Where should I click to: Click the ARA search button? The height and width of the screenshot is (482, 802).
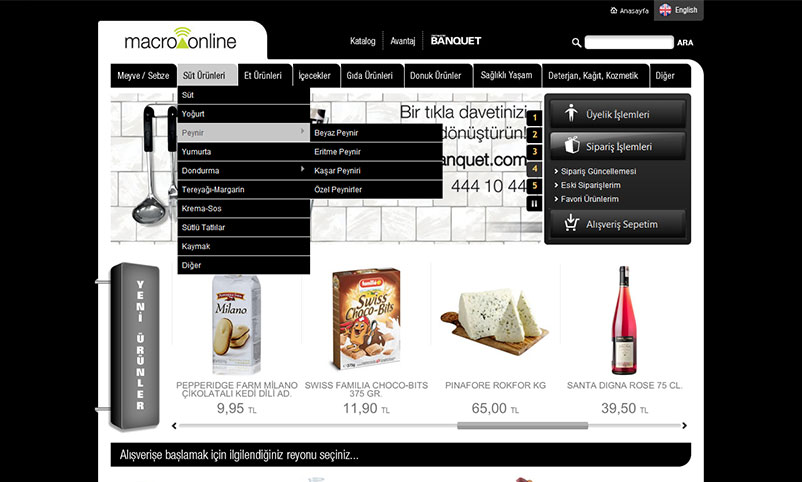pyautogui.click(x=685, y=43)
